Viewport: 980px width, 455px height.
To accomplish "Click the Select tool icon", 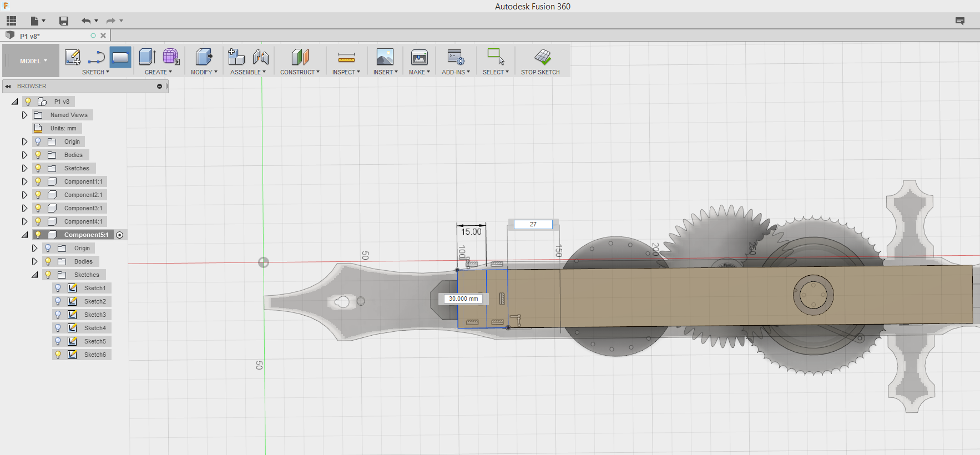I will [496, 57].
